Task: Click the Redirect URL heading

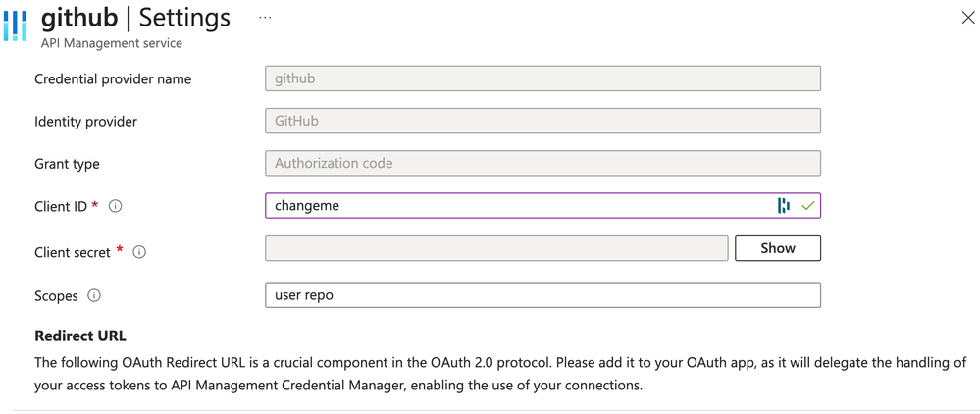Action: click(80, 336)
